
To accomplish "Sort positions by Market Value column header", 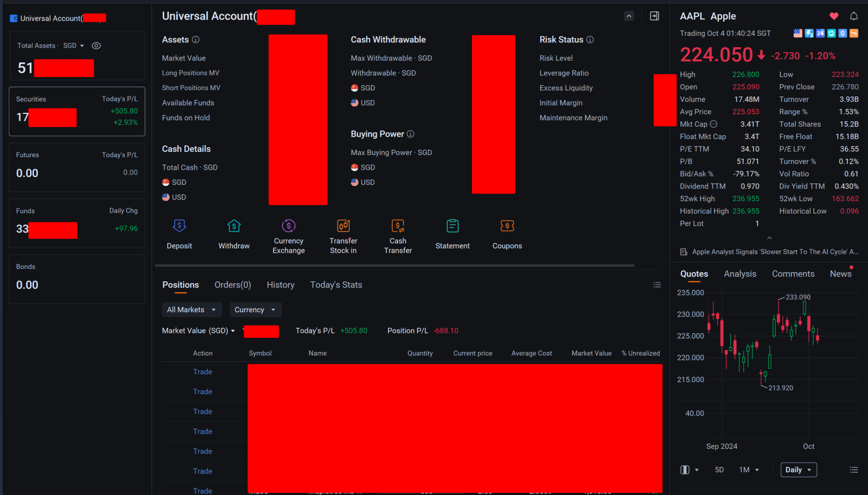I will (x=591, y=353).
